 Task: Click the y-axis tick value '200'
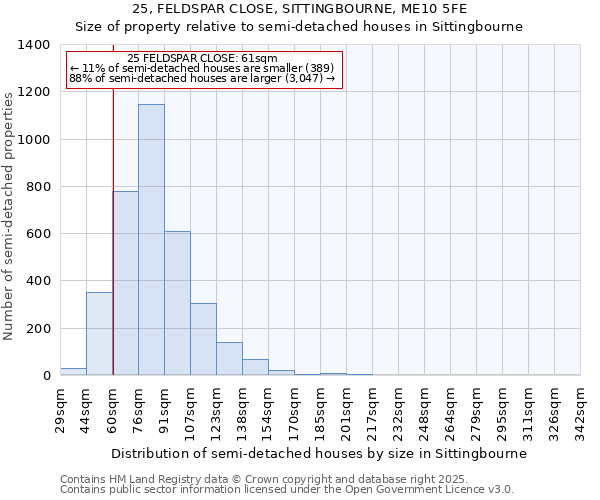(38, 328)
